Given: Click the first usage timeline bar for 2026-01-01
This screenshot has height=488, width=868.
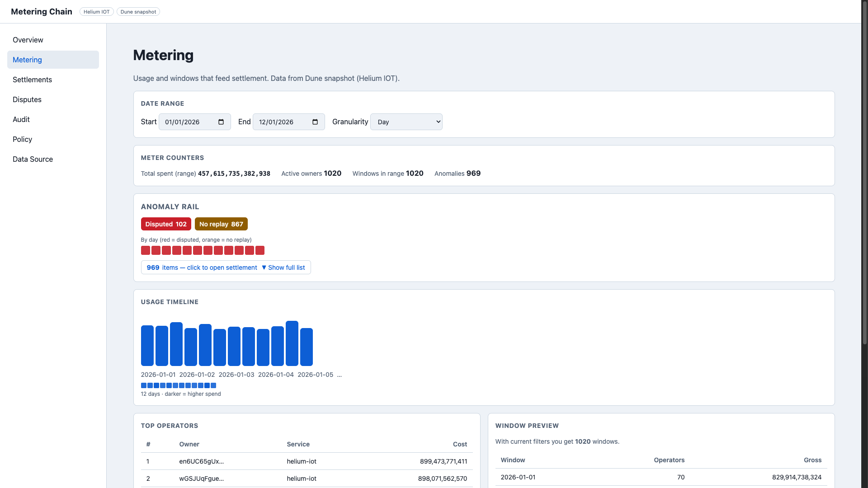Looking at the screenshot, I should (147, 346).
